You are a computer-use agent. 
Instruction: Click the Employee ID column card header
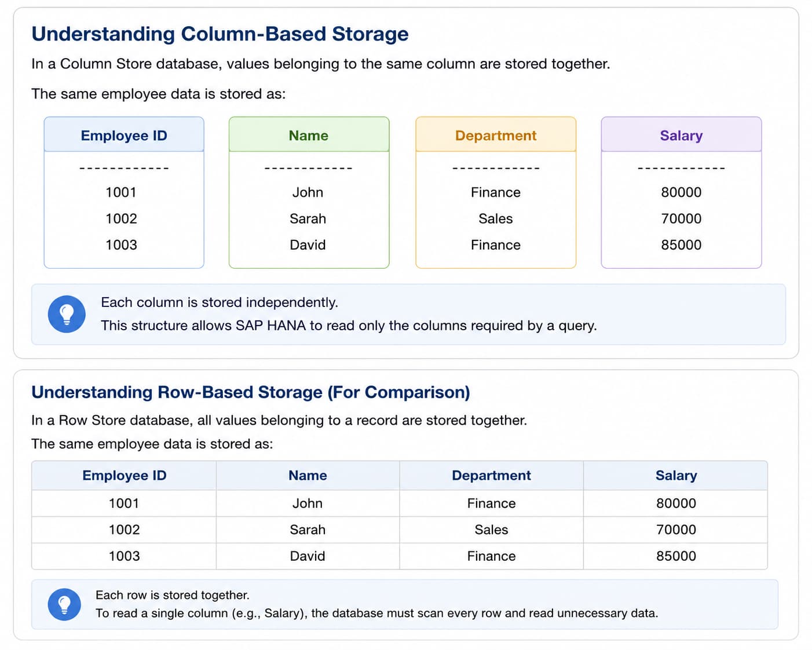(124, 135)
